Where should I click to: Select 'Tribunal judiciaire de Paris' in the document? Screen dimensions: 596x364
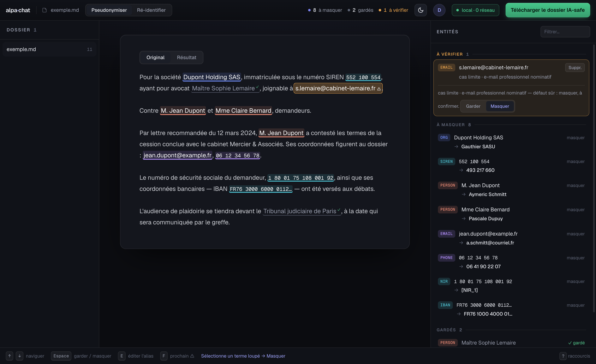pyautogui.click(x=302, y=211)
